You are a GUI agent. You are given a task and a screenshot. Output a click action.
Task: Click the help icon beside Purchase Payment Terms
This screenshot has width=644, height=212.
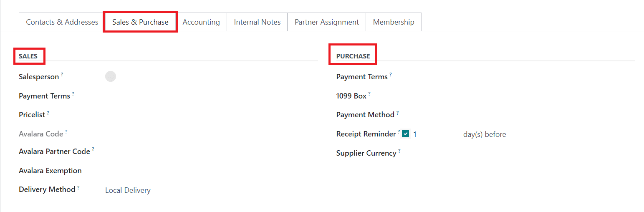pos(391,75)
